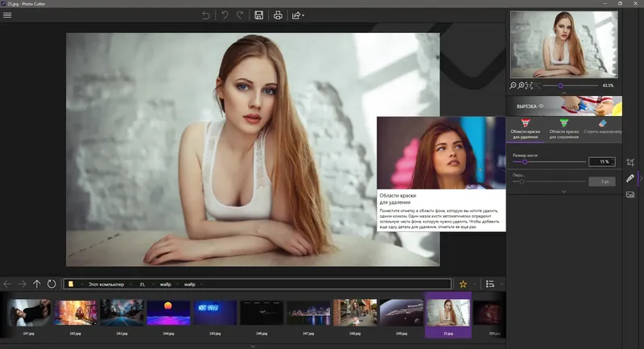Screen dimensions: 644x349
Task: Select the Стереть маркировку eraser tab
Action: click(602, 129)
